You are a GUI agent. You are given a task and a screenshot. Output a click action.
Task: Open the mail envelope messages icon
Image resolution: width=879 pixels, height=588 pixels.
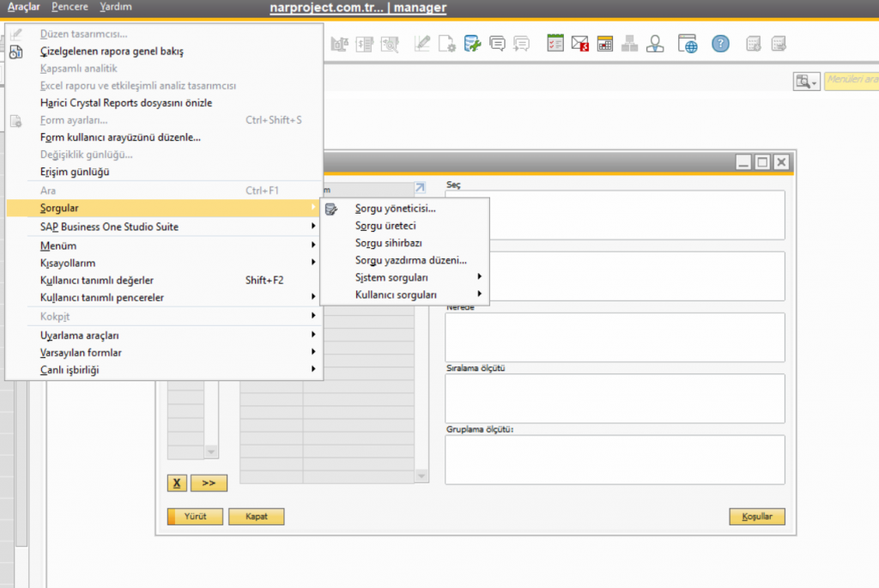click(580, 44)
